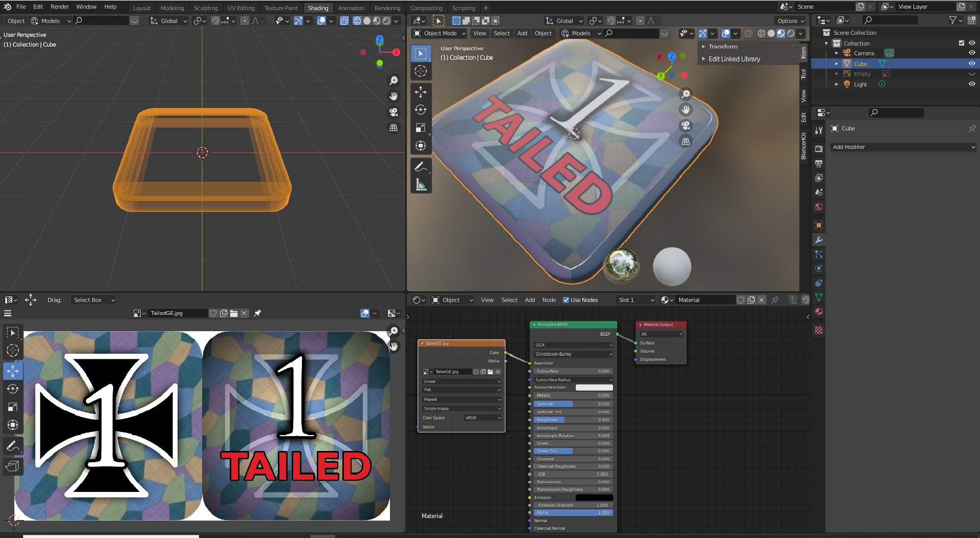The height and width of the screenshot is (538, 980).
Task: Pin the TailedGE.jpg image in image editor
Action: 257,313
